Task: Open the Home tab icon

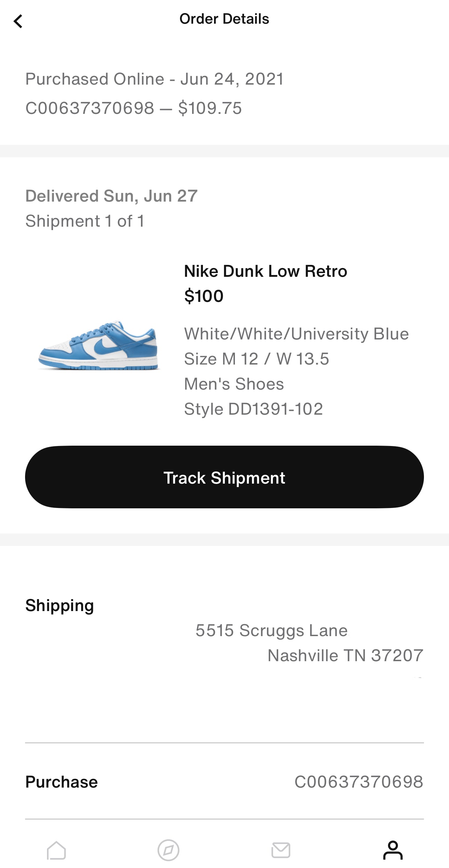Action: (x=56, y=850)
